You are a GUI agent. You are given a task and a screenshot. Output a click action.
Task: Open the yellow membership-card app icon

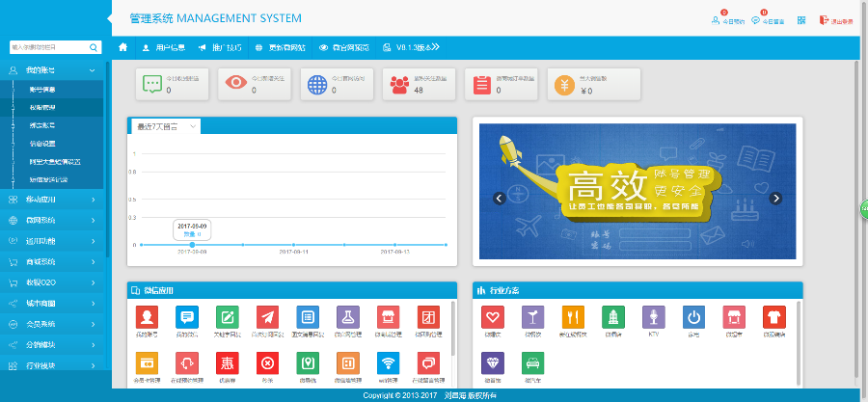[x=147, y=363]
